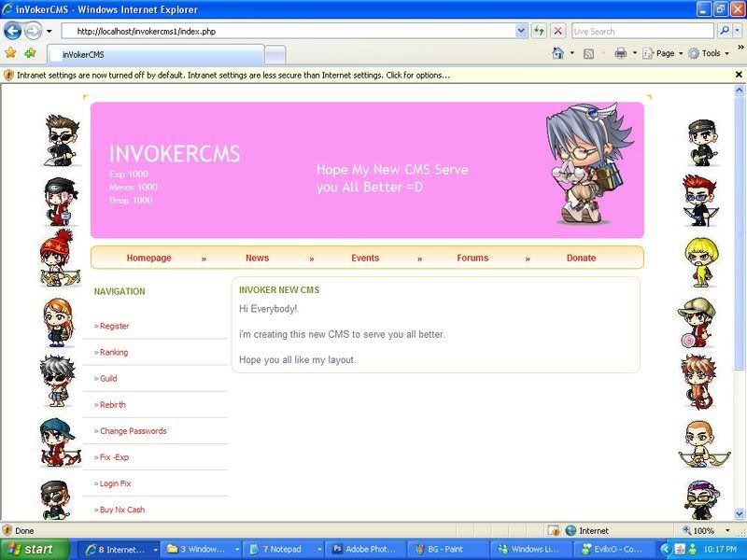Expand the zoom level dropdown arrow
The height and width of the screenshot is (560, 747).
point(727,530)
